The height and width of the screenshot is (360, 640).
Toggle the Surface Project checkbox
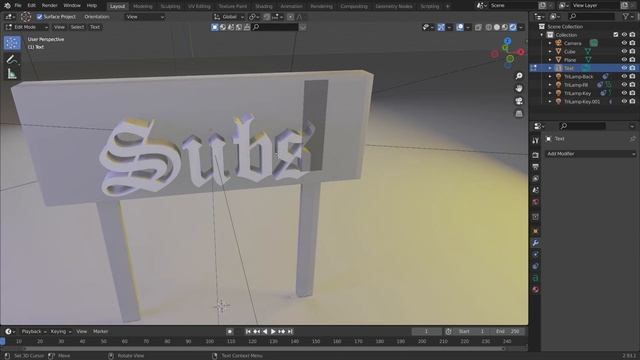[40, 17]
